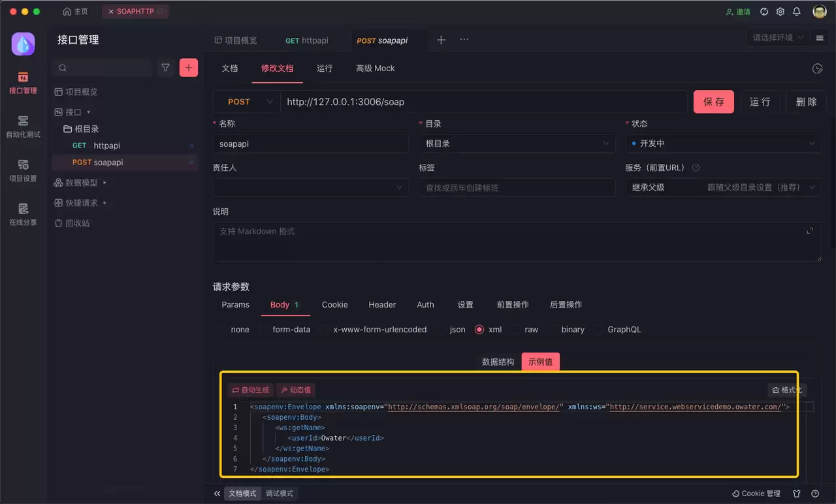
Task: Select the json body type radio
Action: (x=451, y=330)
